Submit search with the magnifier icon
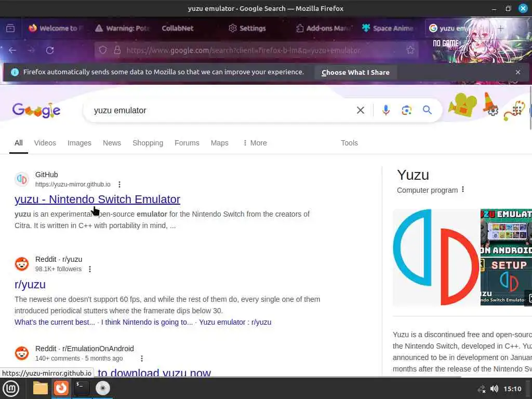Image resolution: width=532 pixels, height=399 pixels. 427,110
